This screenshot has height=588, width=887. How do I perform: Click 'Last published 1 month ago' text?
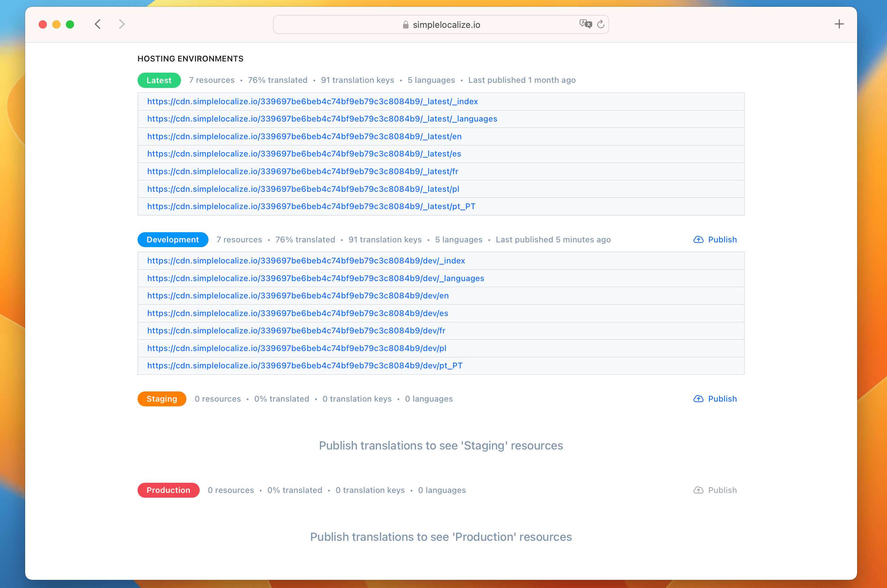522,80
